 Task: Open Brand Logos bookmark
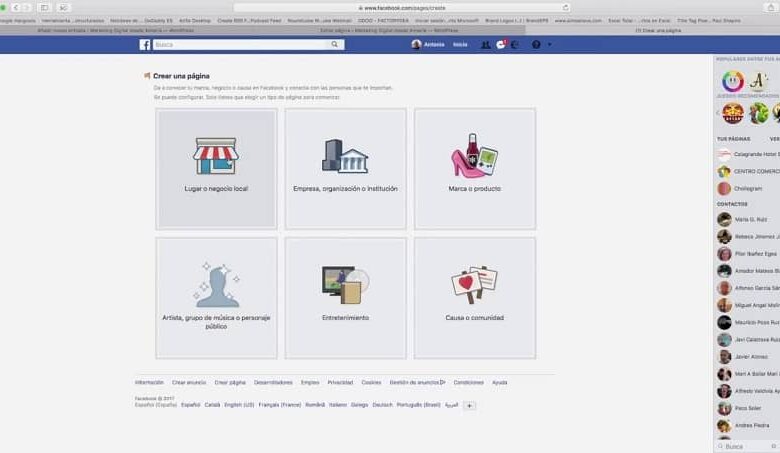[516, 21]
